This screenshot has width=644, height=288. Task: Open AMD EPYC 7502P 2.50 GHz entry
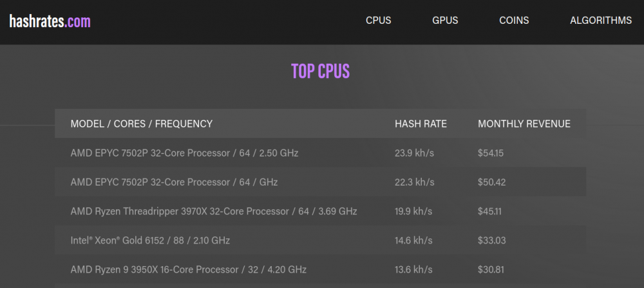coord(184,153)
